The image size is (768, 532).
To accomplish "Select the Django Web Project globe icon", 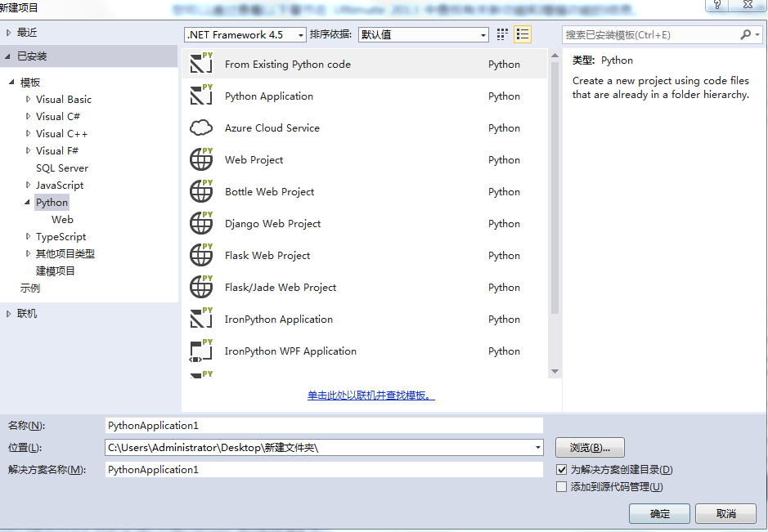I will (x=201, y=222).
